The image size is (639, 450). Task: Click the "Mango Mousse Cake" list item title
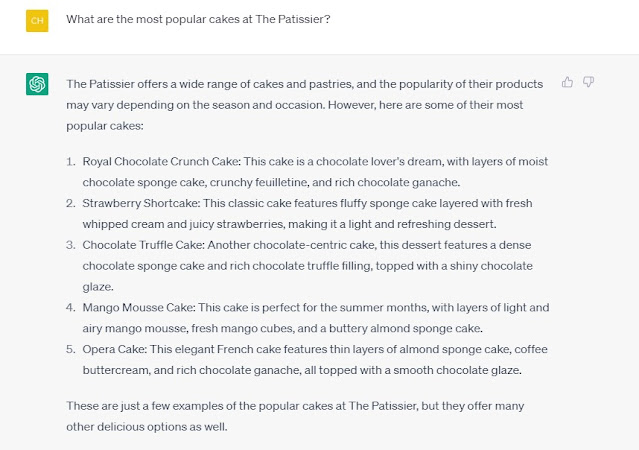(x=138, y=307)
